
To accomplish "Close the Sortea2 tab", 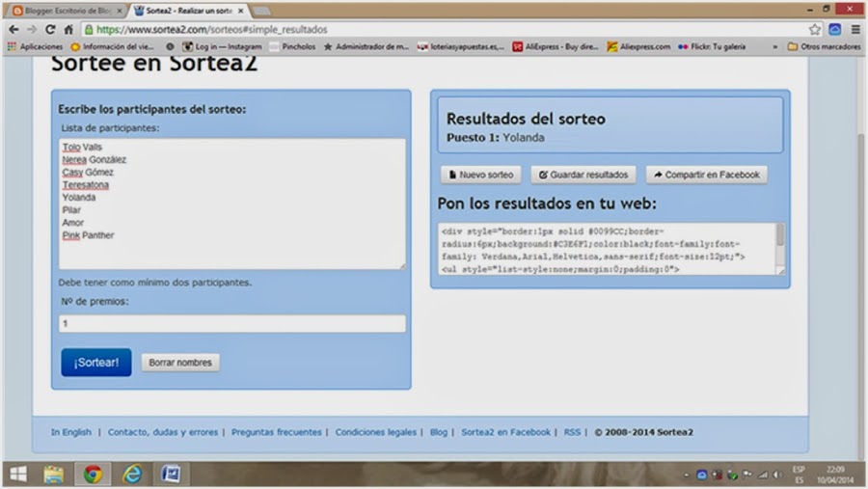I will click(x=241, y=11).
